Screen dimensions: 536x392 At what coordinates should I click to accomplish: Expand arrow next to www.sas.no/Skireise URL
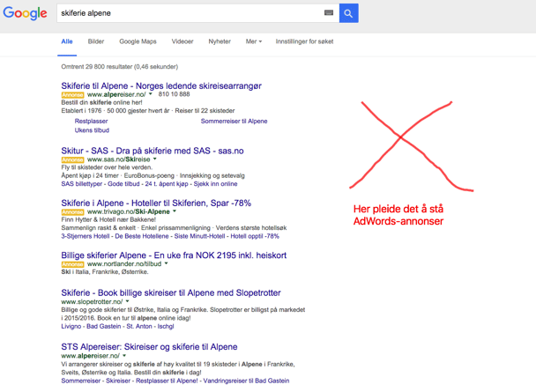coord(155,159)
